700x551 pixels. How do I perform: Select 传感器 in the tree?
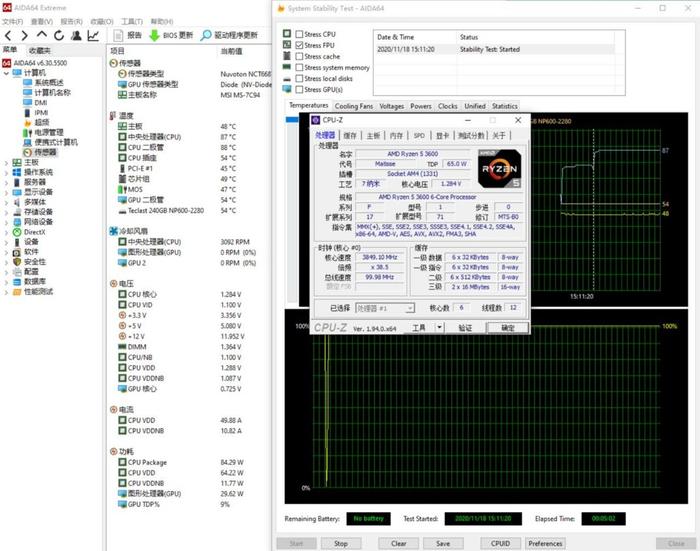(x=46, y=152)
